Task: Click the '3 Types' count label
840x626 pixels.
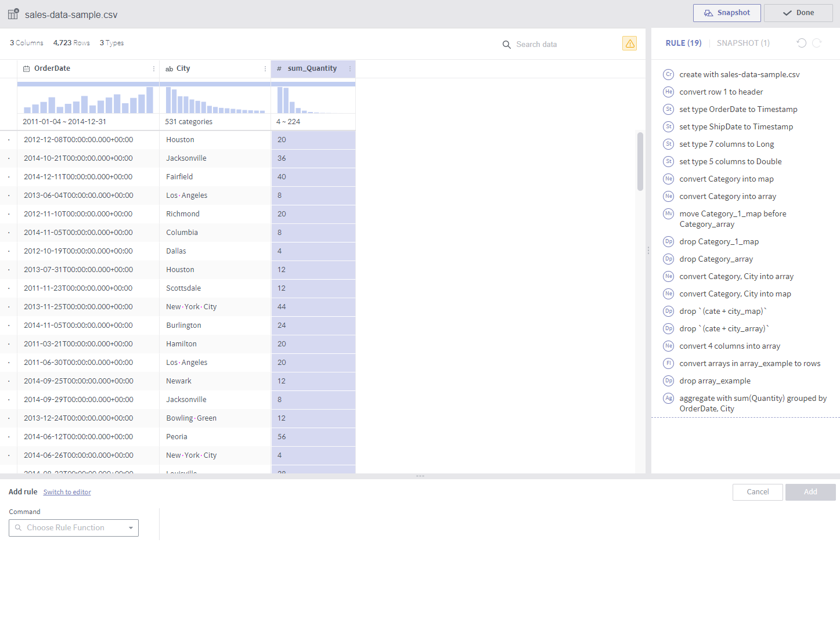Action: click(x=111, y=43)
